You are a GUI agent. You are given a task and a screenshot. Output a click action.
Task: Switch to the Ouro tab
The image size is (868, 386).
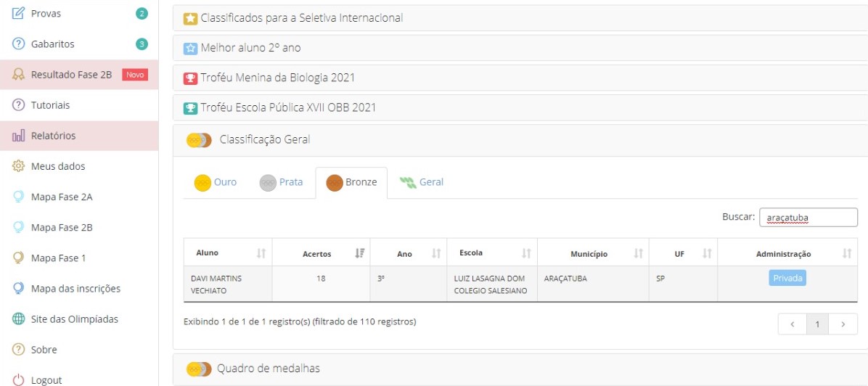tap(216, 182)
